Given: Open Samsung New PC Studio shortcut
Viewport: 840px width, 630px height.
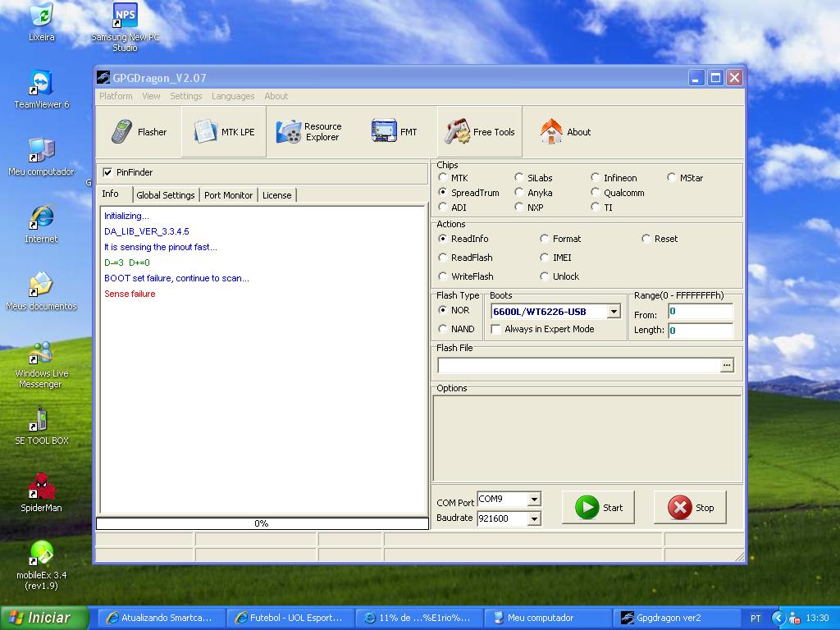Looking at the screenshot, I should [125, 27].
